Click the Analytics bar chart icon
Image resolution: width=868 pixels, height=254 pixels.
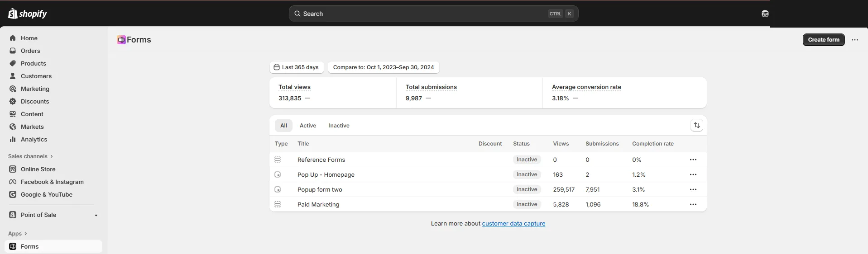click(x=13, y=139)
